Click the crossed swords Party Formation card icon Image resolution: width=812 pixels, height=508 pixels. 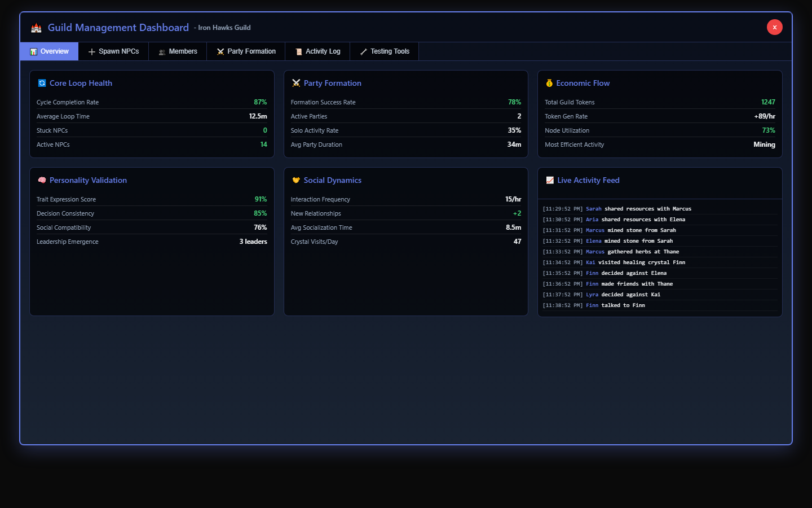pos(296,83)
